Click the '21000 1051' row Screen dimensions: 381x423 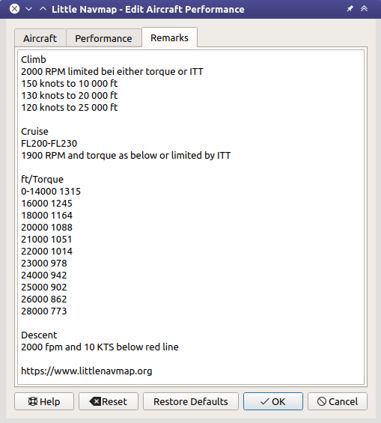[x=47, y=239]
